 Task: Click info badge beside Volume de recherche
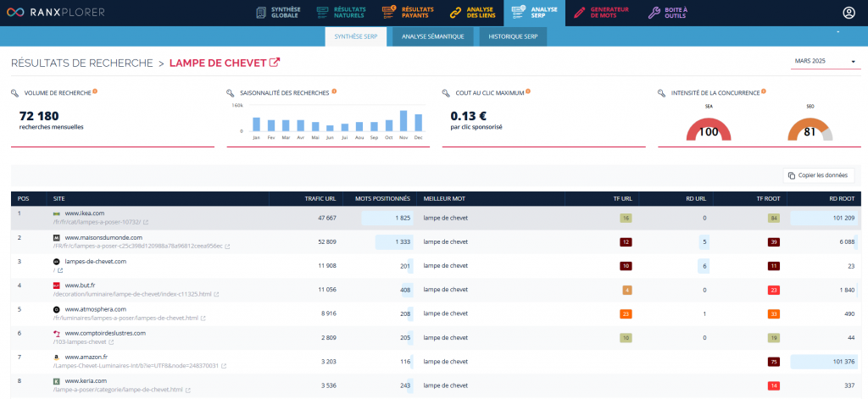[x=95, y=91]
